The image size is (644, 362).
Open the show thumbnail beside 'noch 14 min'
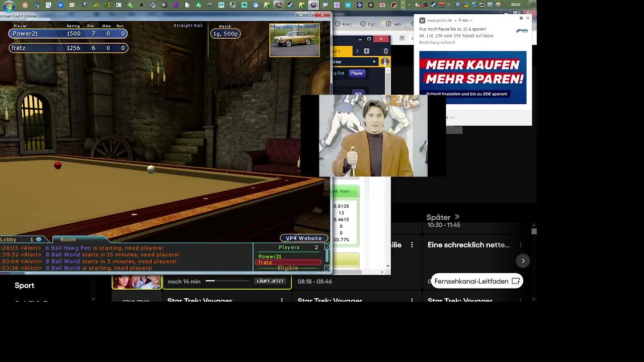(136, 282)
